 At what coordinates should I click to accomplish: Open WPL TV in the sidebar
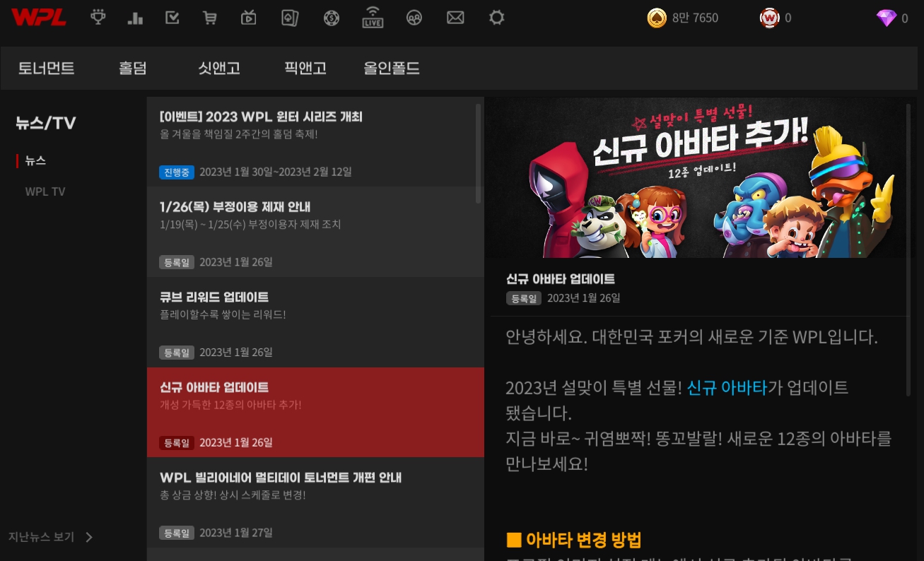(x=45, y=191)
